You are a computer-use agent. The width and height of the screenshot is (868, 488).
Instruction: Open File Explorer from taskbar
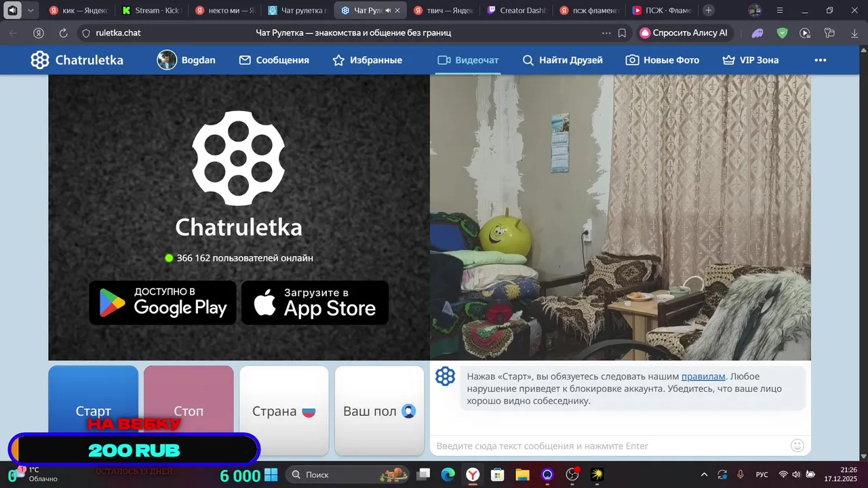tap(522, 474)
